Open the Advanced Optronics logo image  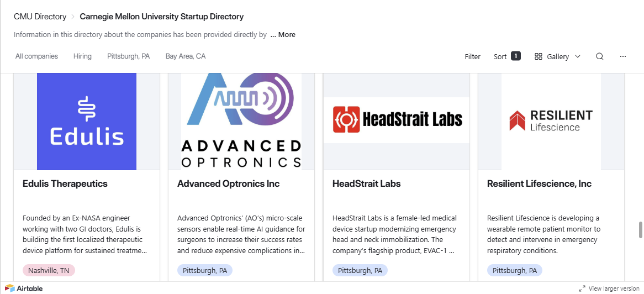point(241,122)
